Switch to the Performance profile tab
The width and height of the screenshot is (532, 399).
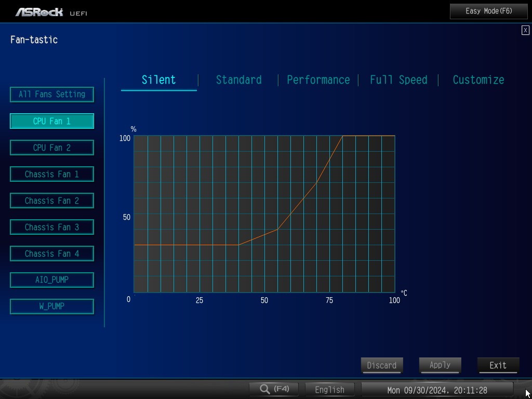[x=318, y=80]
